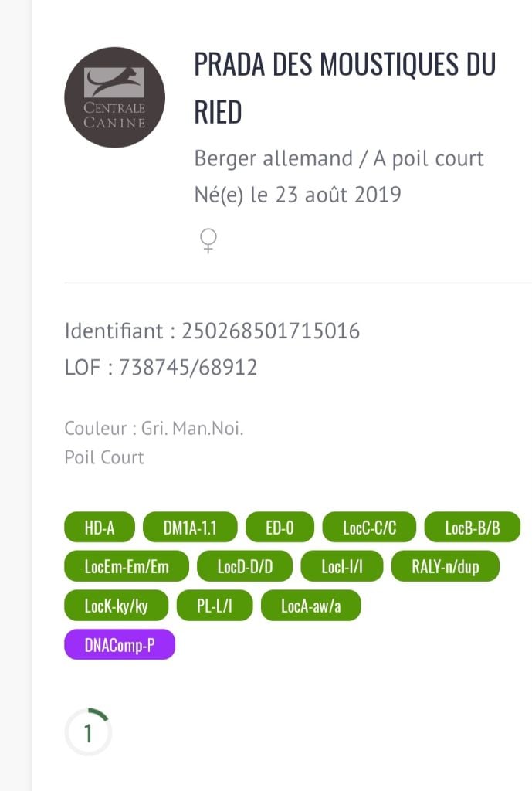Image resolution: width=532 pixels, height=791 pixels.
Task: Click the breed text Berger allemand
Action: pos(273,159)
